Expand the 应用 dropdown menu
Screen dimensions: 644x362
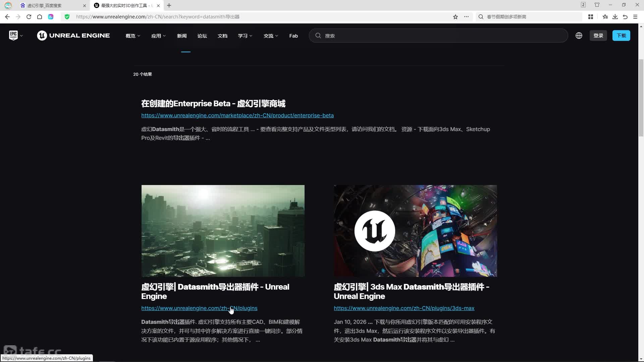158,36
